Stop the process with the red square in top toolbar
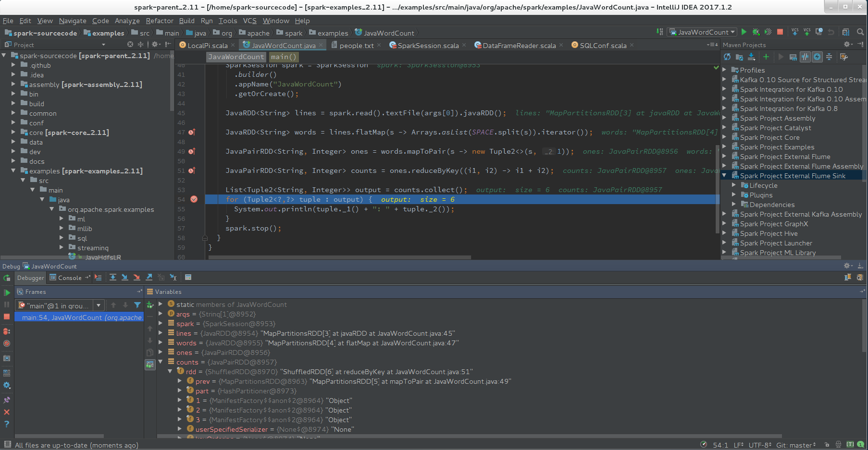 (x=780, y=32)
